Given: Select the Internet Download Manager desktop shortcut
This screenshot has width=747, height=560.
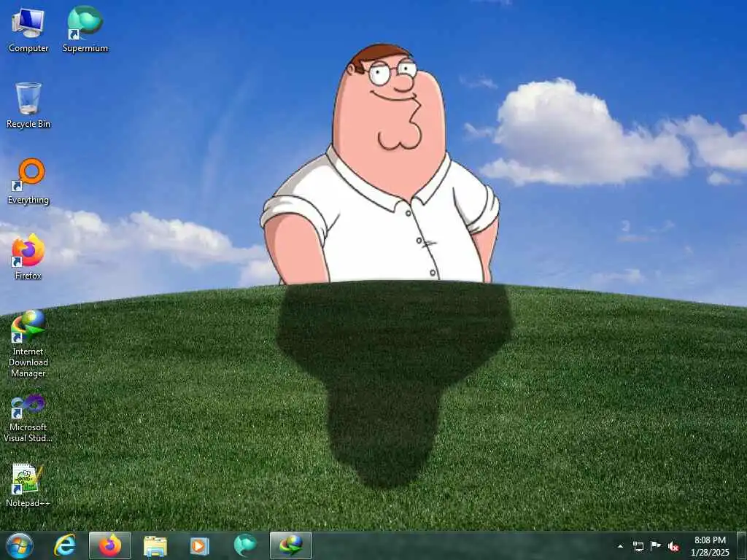Looking at the screenshot, I should pos(28,344).
